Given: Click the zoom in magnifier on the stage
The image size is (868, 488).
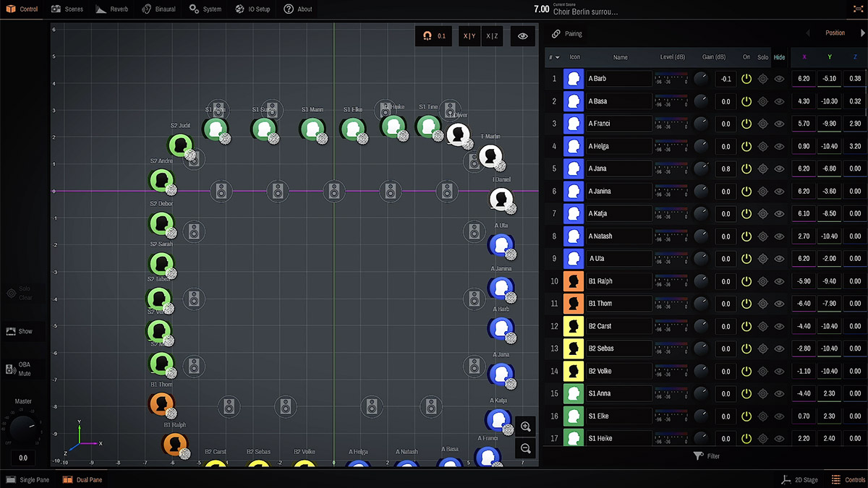Looking at the screenshot, I should click(526, 427).
